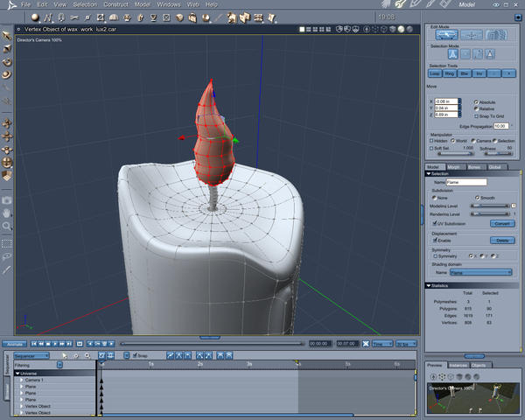The width and height of the screenshot is (525, 420).
Task: Click the Edge Propagation input field
Action: pos(501,126)
